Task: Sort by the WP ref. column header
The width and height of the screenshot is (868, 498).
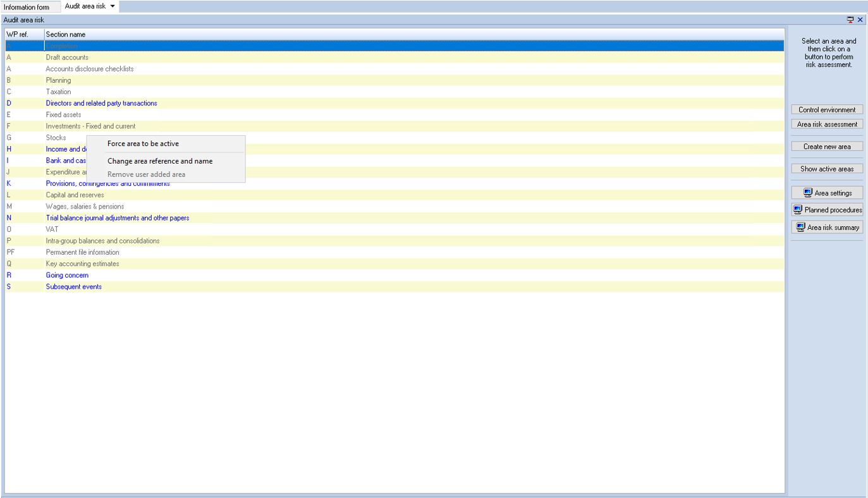Action: tap(24, 34)
